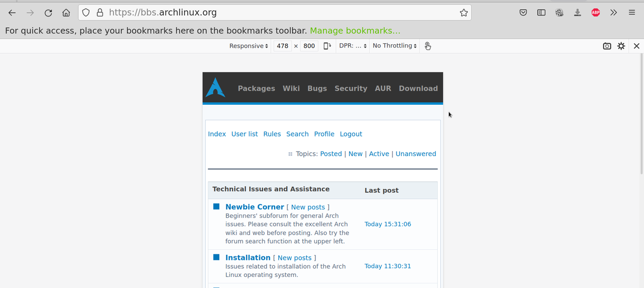Open the Firefox hamburger menu
Screen dimensions: 644x288
pos(631,13)
